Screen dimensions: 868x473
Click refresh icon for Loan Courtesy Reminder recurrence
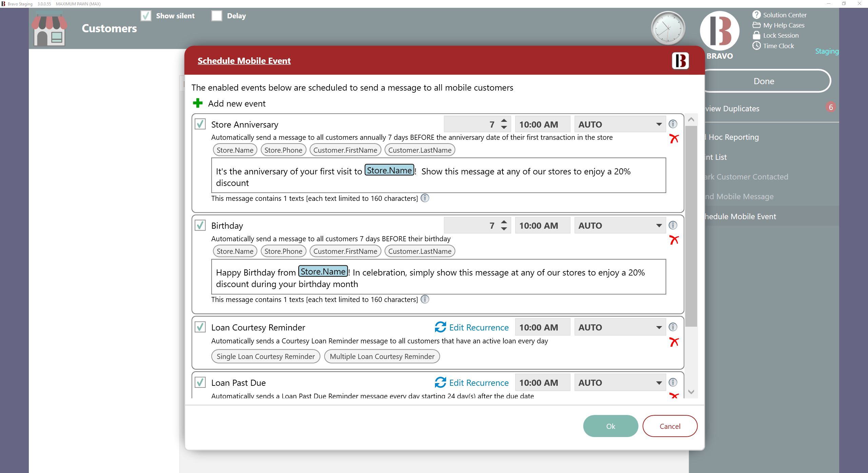coord(440,327)
